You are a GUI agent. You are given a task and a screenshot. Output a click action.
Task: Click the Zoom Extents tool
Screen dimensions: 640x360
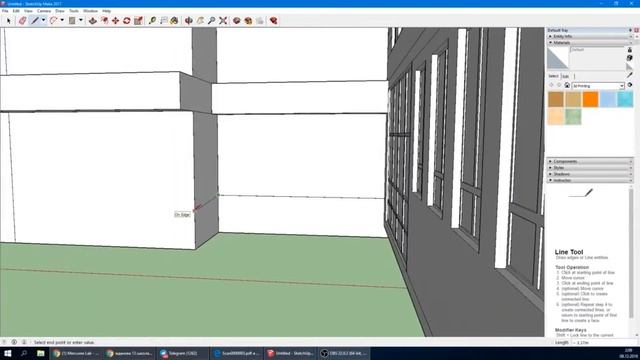[223, 20]
